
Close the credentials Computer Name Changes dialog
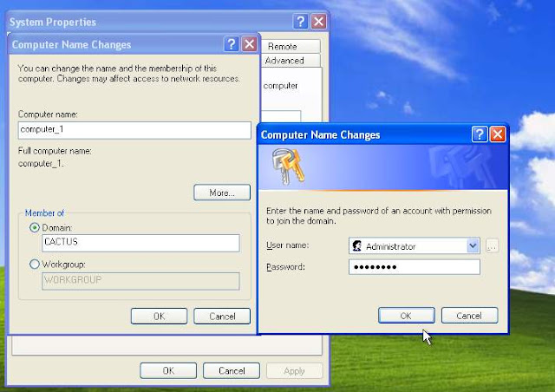click(x=497, y=134)
